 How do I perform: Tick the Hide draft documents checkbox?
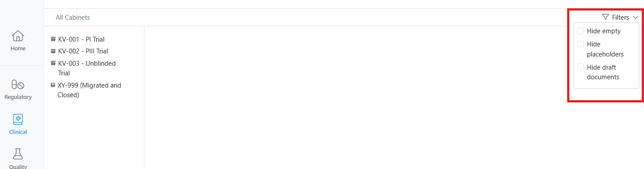(x=581, y=67)
